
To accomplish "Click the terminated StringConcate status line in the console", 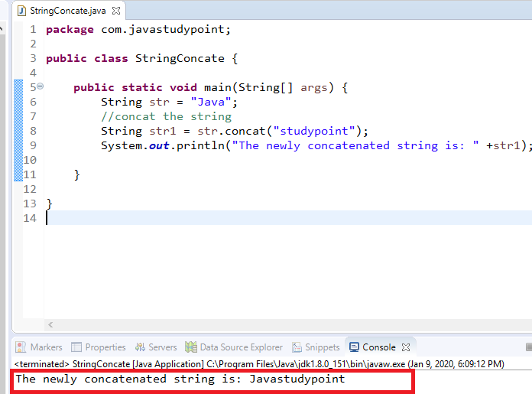I will [x=259, y=364].
